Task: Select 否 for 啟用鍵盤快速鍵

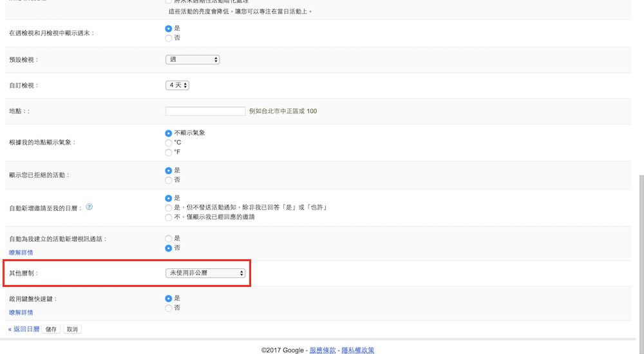Action: click(169, 308)
